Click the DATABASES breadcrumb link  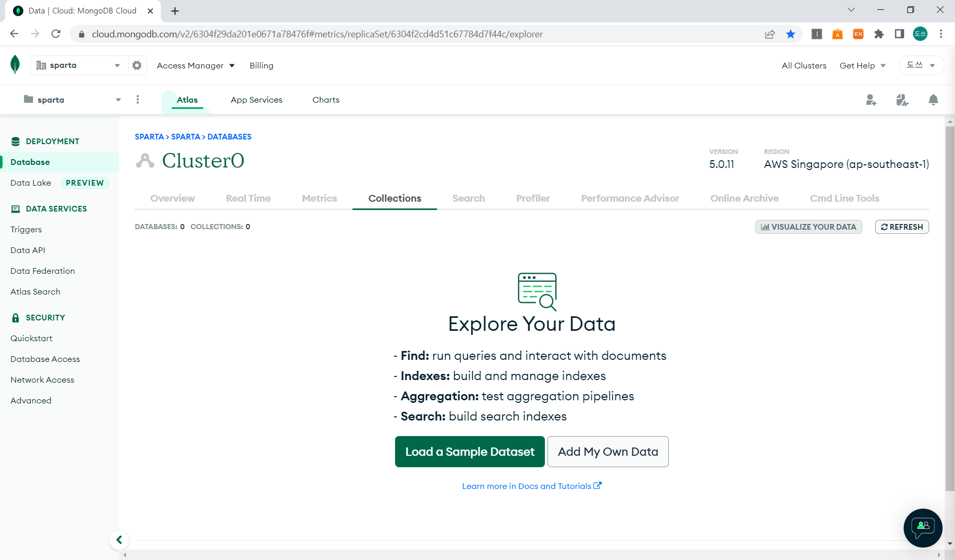pos(230,136)
